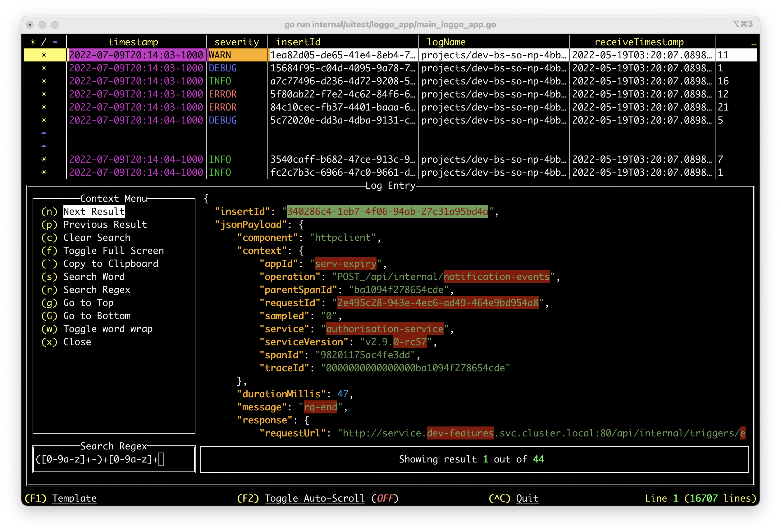This screenshot has height=532, width=781.
Task: Focus the Search Regex input field
Action: (x=114, y=459)
